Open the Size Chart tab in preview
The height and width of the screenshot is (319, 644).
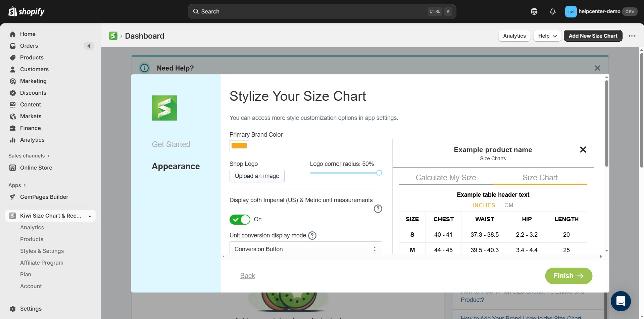(540, 177)
